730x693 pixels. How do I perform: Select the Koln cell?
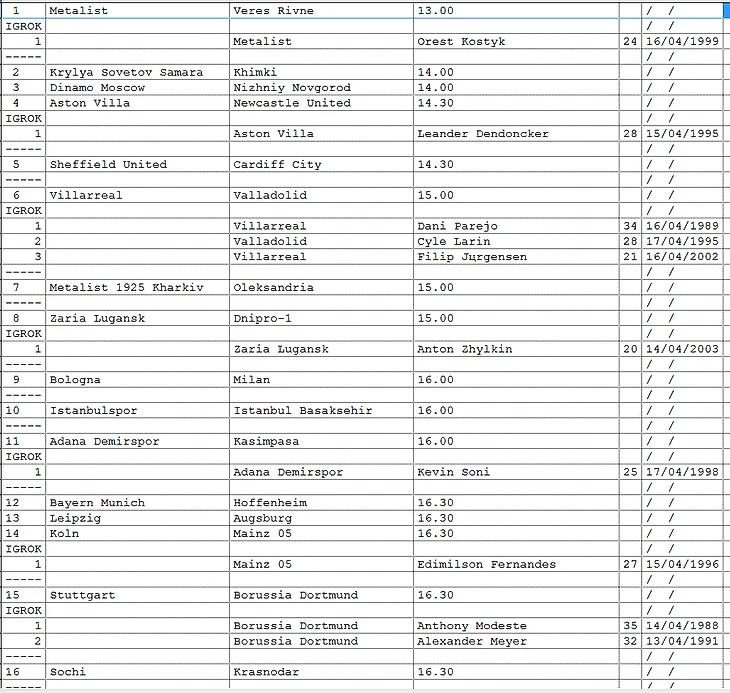pos(137,533)
